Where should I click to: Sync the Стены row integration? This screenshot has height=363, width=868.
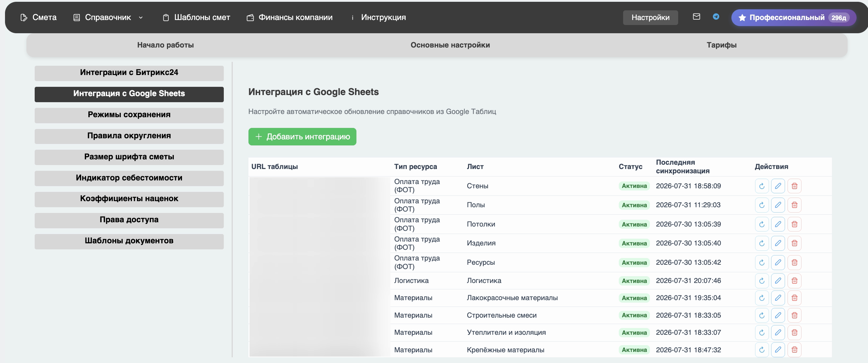click(762, 186)
